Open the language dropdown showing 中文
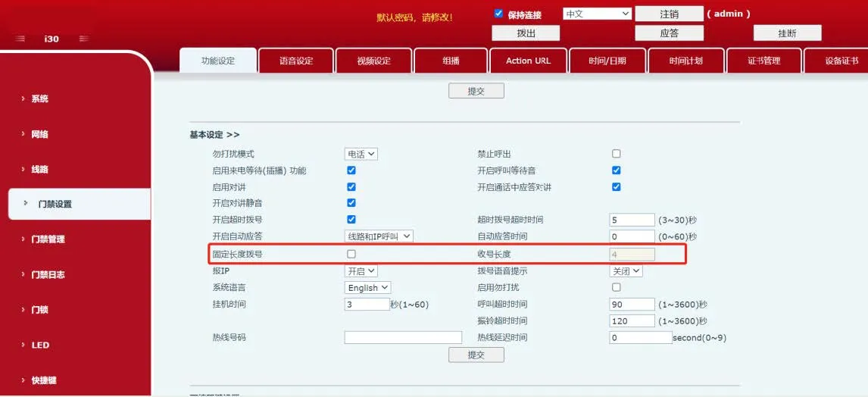The height and width of the screenshot is (397, 868). pyautogui.click(x=597, y=14)
